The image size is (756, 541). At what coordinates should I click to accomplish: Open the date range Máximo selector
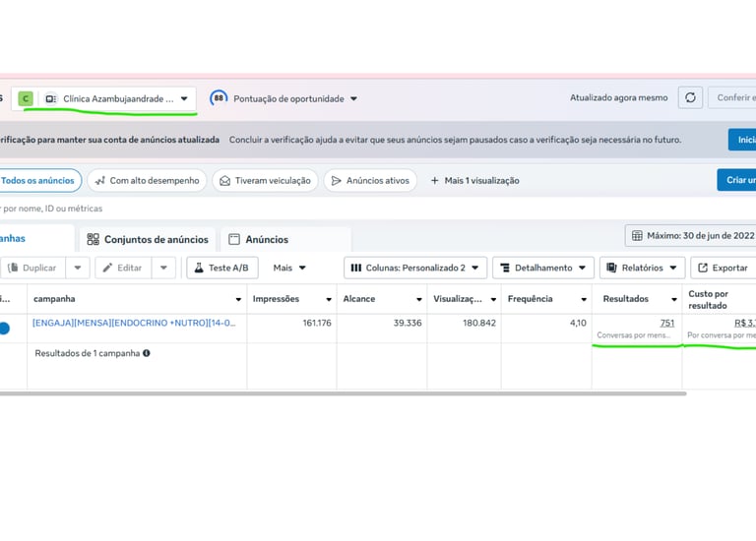pos(690,235)
